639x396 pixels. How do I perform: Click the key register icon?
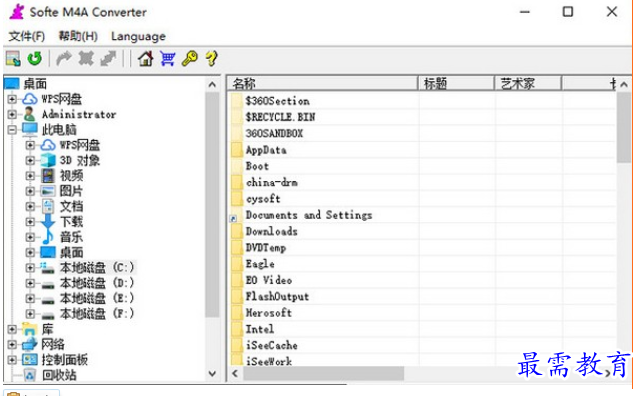click(x=189, y=59)
